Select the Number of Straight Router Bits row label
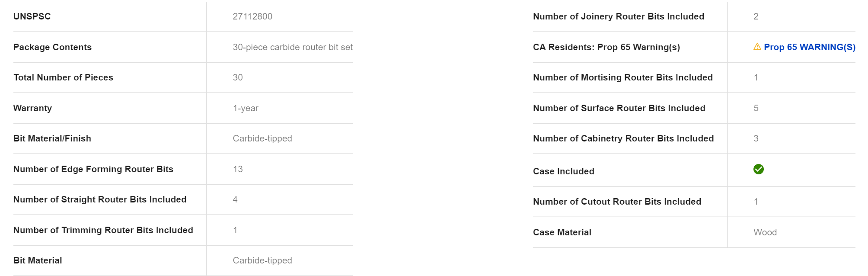 [100, 199]
